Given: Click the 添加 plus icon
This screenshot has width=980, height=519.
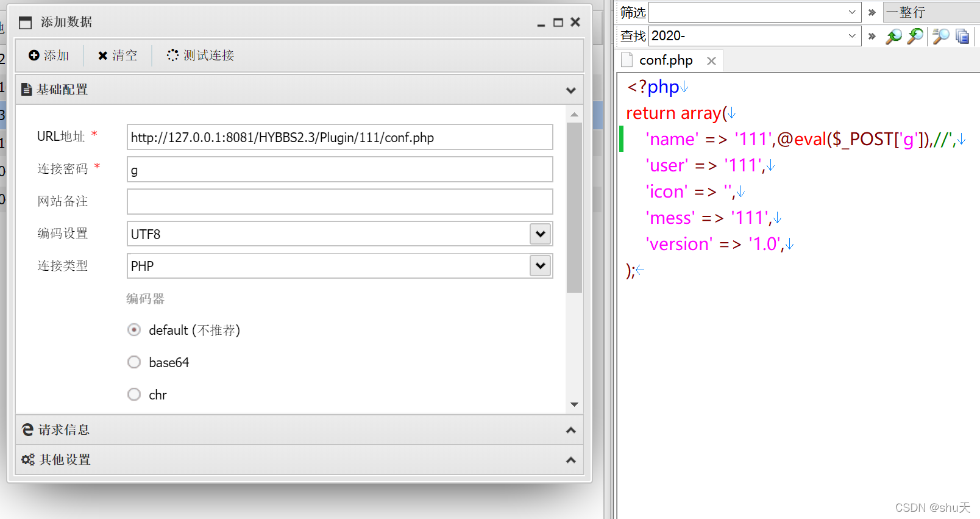Looking at the screenshot, I should tap(34, 55).
